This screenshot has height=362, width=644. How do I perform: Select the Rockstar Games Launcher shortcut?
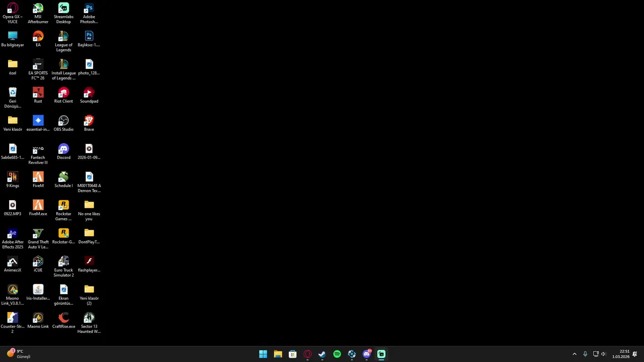pyautogui.click(x=63, y=211)
